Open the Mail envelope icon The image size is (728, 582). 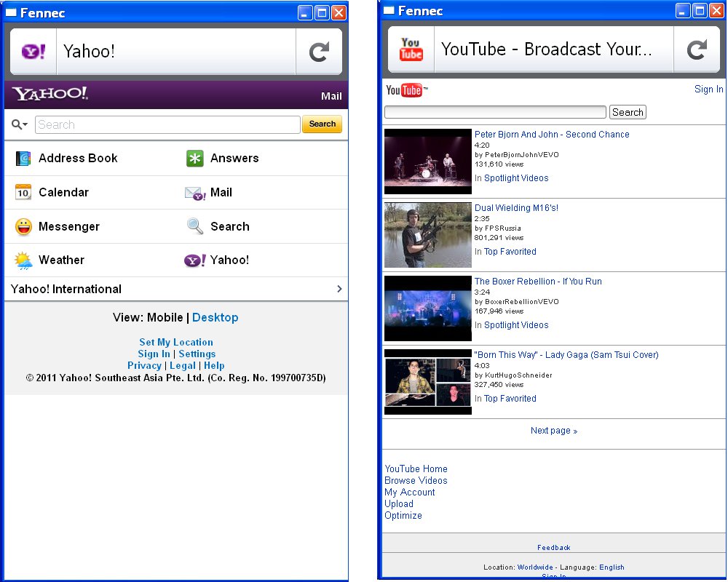tap(195, 193)
